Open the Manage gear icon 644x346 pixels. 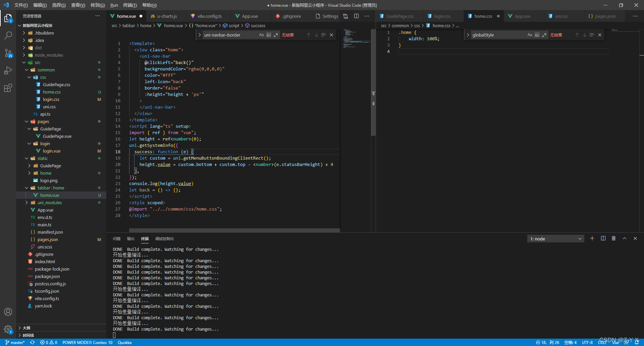click(x=8, y=329)
